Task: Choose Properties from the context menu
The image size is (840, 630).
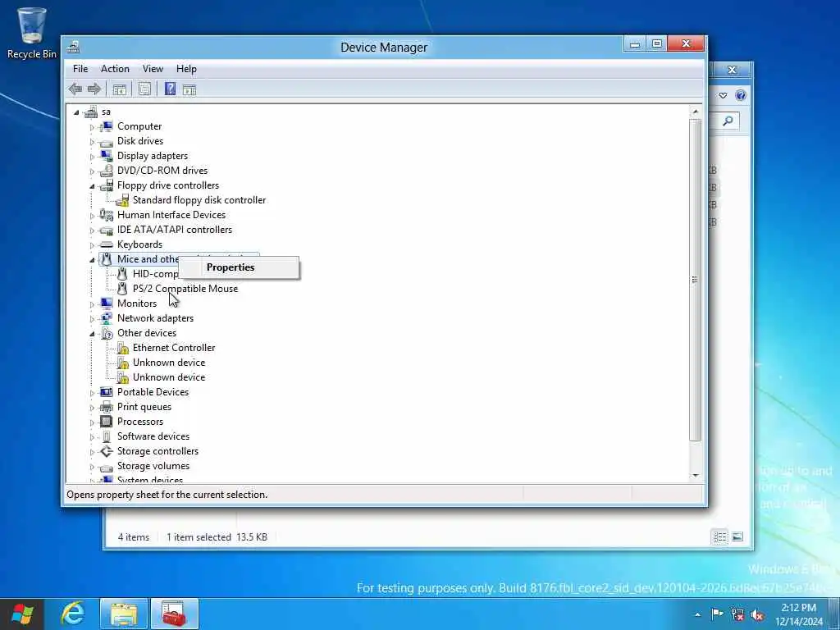Action: [x=239, y=267]
